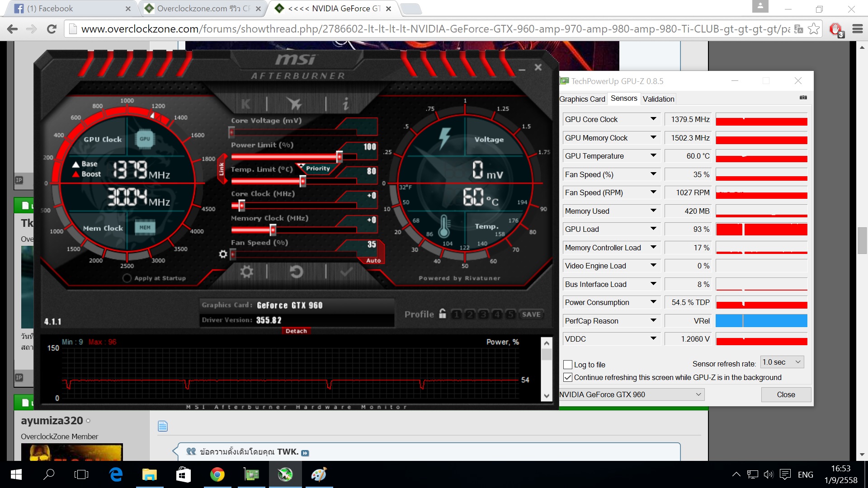Click the GPU-Z Close button
Screen dimensions: 868x488
(x=786, y=394)
